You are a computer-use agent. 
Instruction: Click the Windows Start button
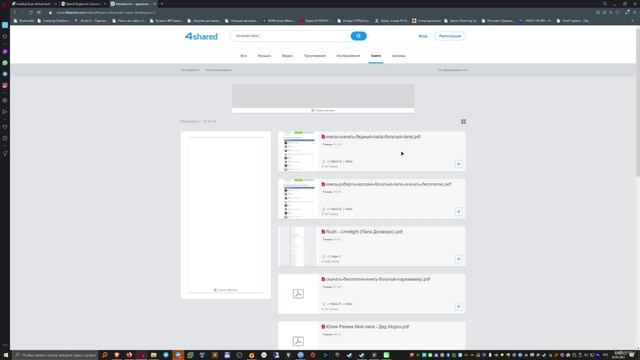click(x=5, y=355)
